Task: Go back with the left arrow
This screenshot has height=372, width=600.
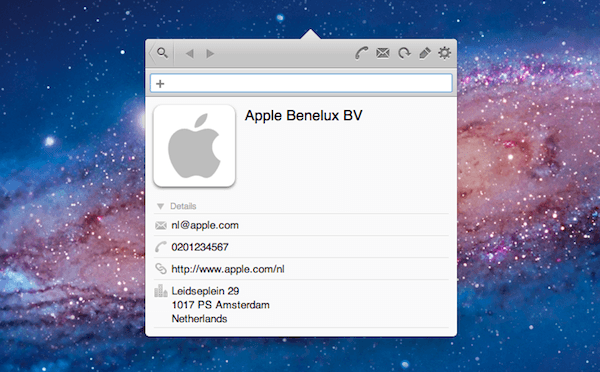Action: 189,54
